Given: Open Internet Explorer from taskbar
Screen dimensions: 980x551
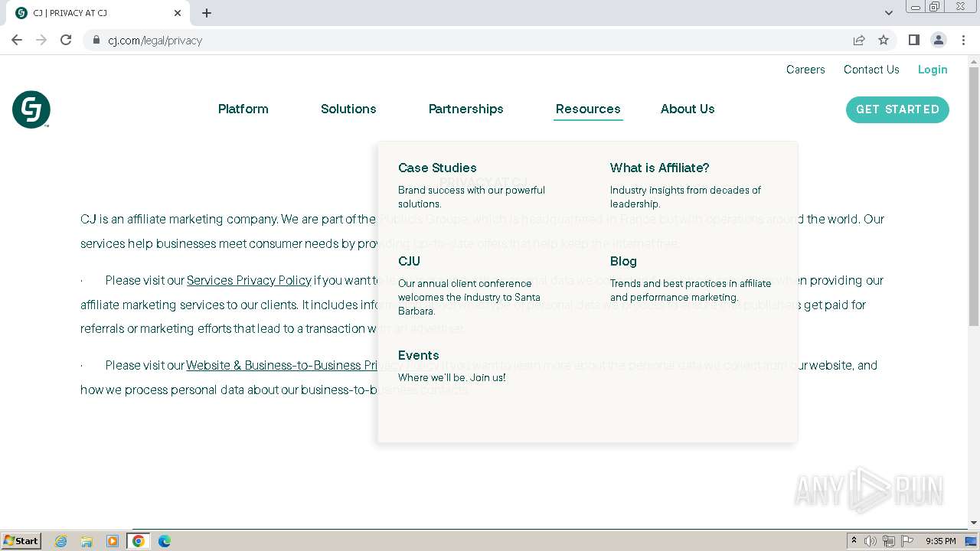Looking at the screenshot, I should 61,541.
